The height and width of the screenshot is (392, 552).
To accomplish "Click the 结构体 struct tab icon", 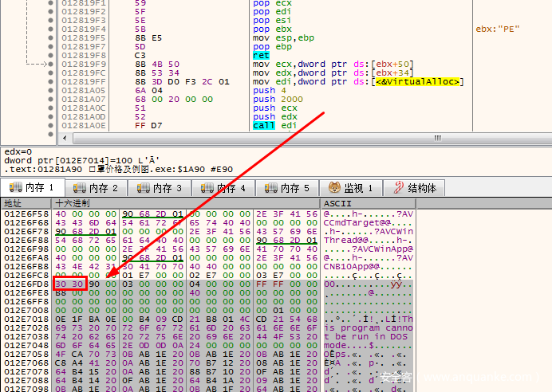I will pos(396,188).
